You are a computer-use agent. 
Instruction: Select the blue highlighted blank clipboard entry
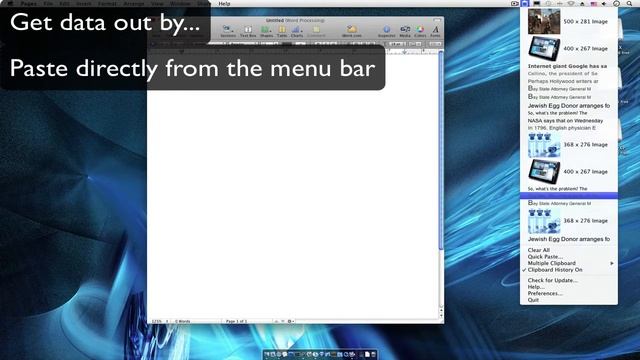pos(569,196)
